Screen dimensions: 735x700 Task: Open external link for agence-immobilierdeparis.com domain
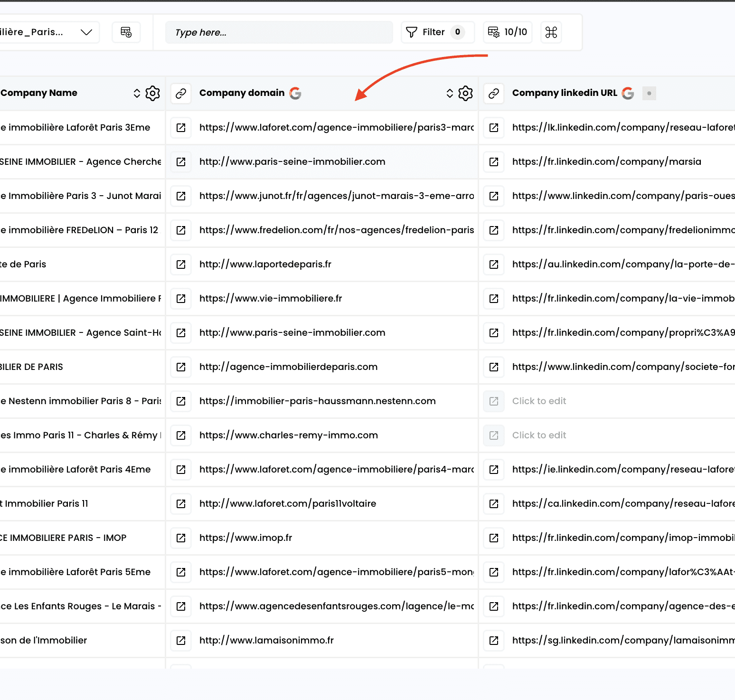pyautogui.click(x=181, y=367)
